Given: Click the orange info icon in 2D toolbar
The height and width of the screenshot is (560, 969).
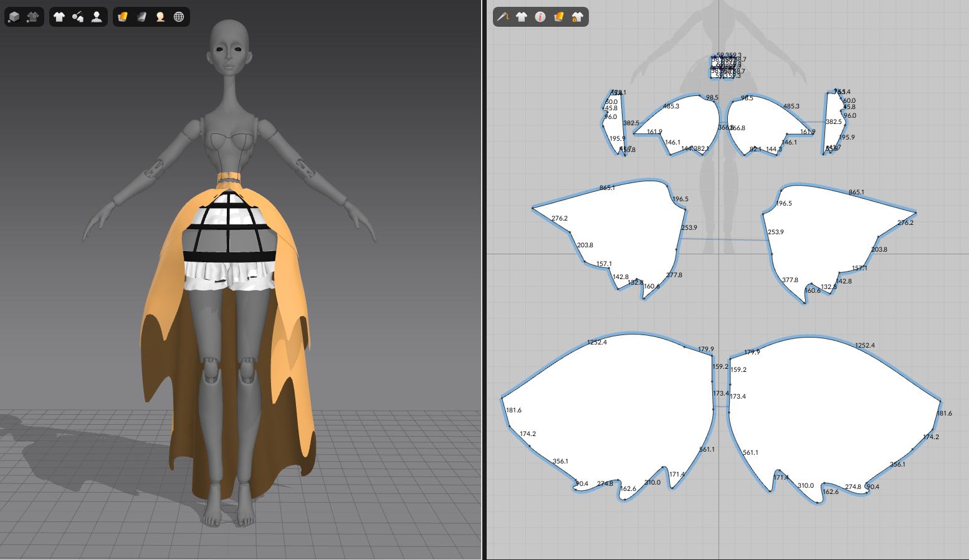Looking at the screenshot, I should pyautogui.click(x=540, y=17).
